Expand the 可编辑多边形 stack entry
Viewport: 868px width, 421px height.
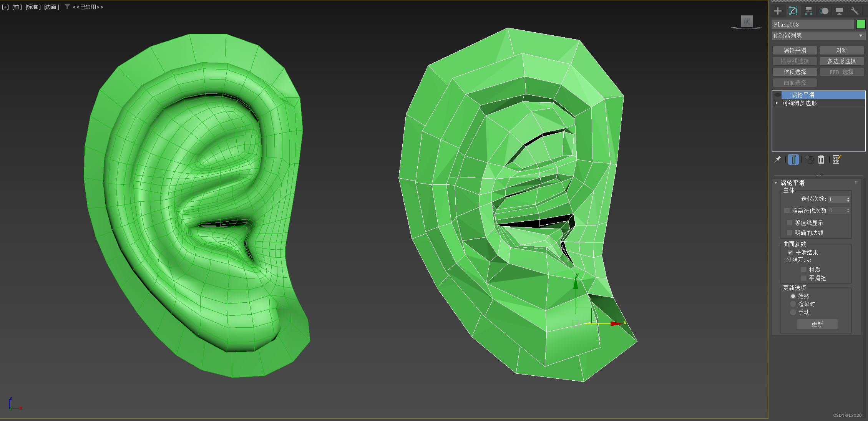[x=777, y=103]
